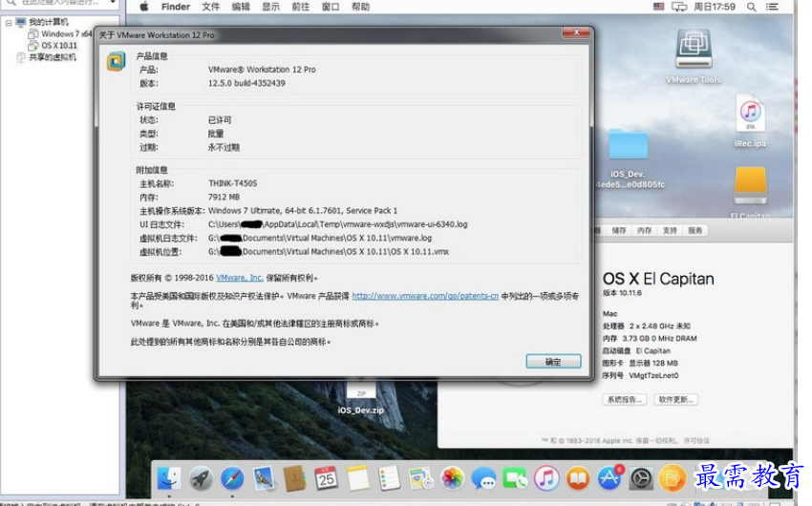Open Maps icon in Dock
This screenshot has width=812, height=506.
pos(420,478)
